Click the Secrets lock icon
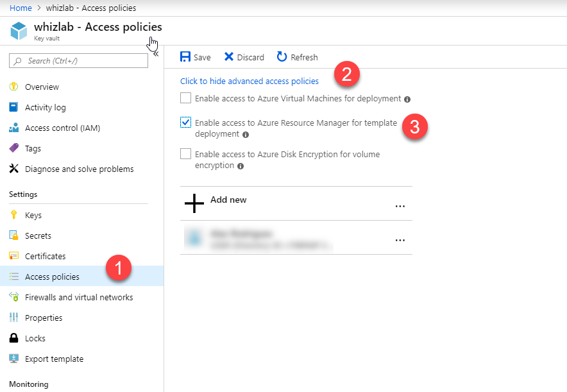Image resolution: width=567 pixels, height=392 pixels. pyautogui.click(x=13, y=235)
